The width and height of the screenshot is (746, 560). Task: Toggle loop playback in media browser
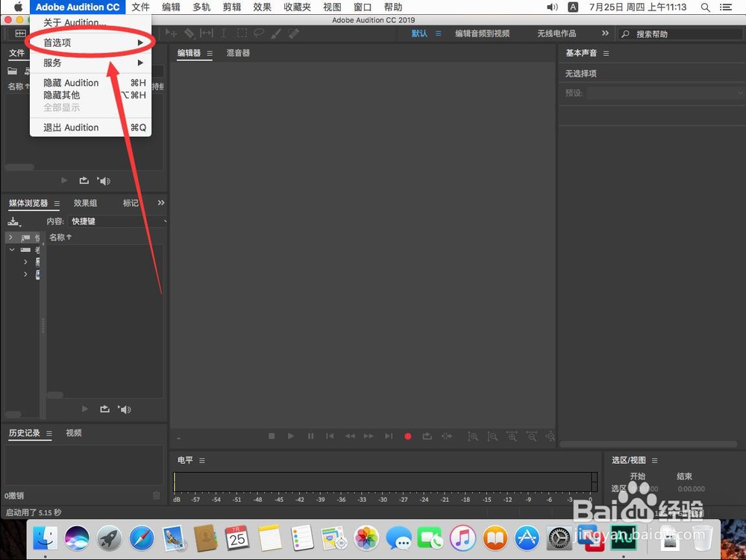104,409
